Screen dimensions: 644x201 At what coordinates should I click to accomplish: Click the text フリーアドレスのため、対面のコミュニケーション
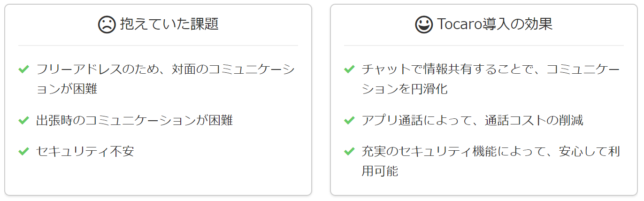tap(165, 70)
